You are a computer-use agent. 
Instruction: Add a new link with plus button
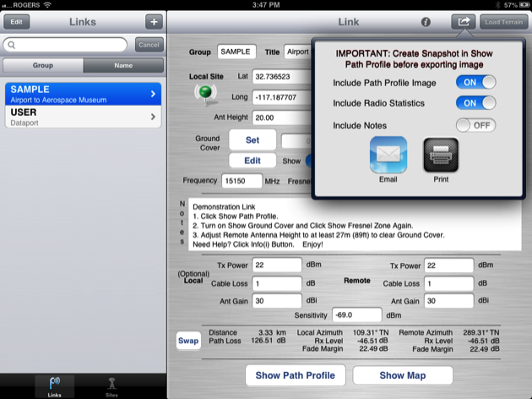[x=154, y=22]
